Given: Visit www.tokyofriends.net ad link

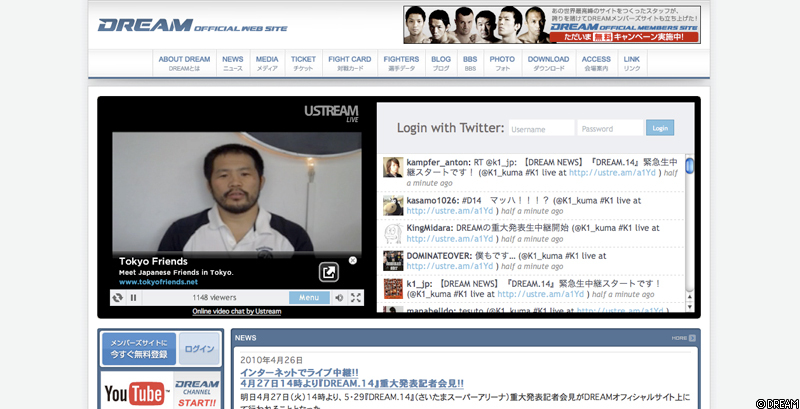Looking at the screenshot, I should click(158, 282).
